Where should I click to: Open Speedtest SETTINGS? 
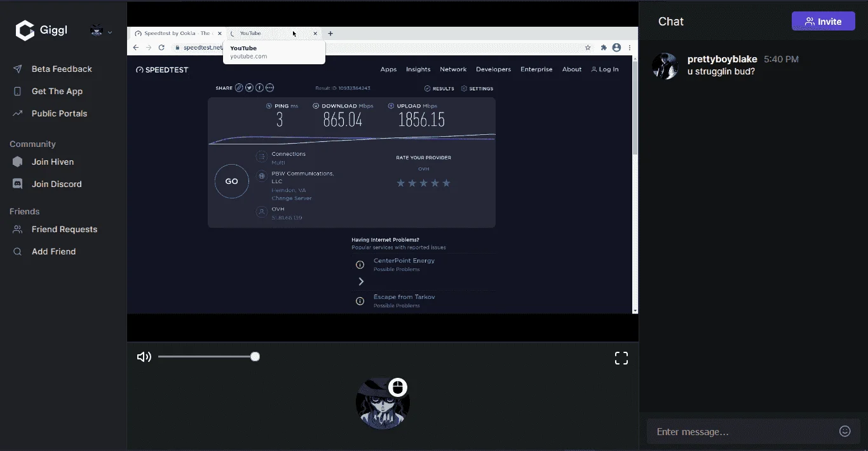[477, 88]
